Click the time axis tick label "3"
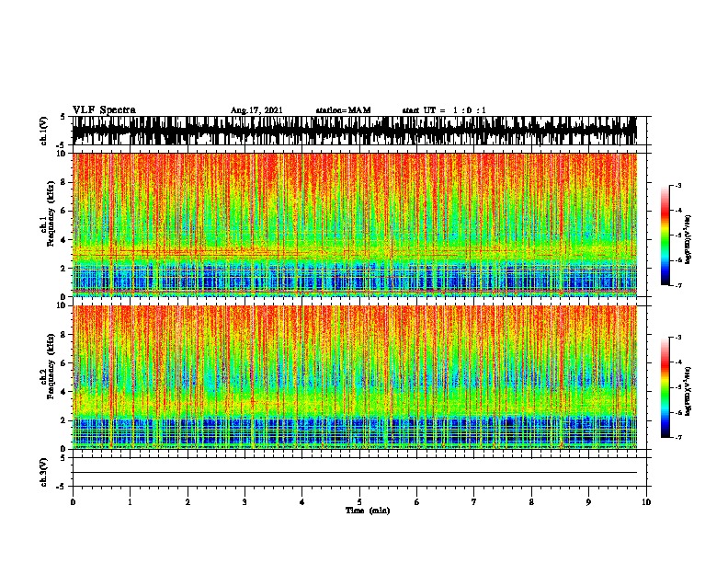728x563 pixels. [245, 502]
